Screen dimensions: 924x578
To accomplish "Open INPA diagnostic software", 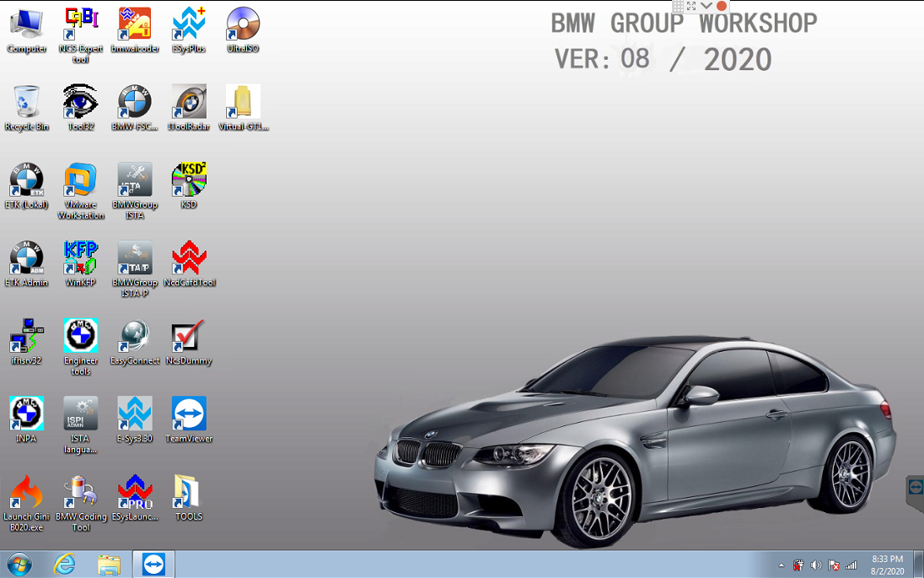I will pyautogui.click(x=25, y=413).
